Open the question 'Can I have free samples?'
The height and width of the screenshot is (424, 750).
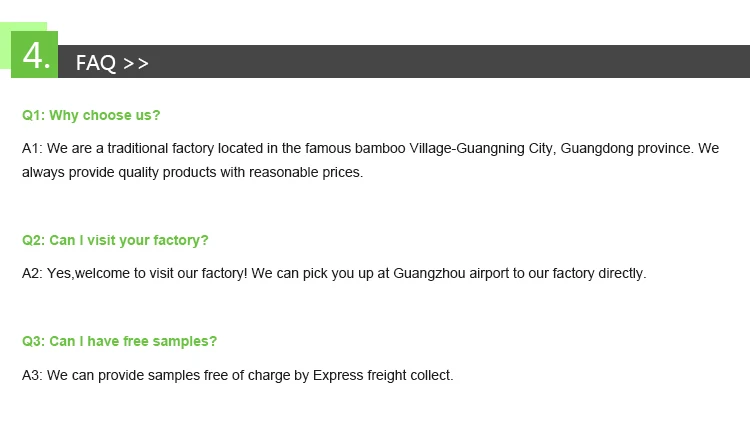point(133,341)
